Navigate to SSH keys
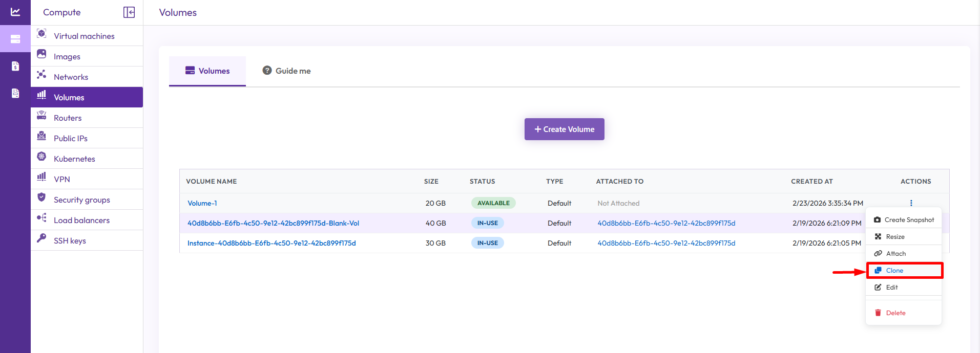 pos(70,240)
